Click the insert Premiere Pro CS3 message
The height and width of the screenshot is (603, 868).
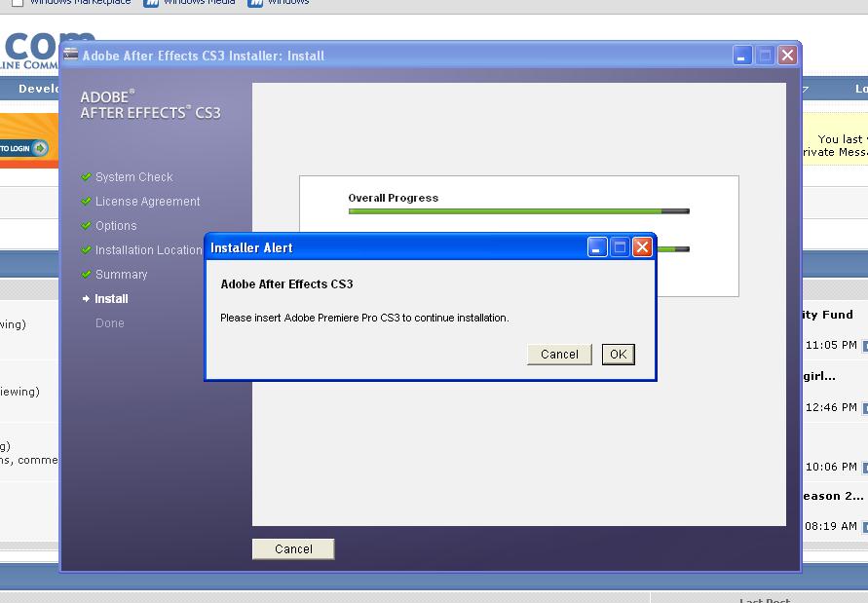click(x=364, y=318)
